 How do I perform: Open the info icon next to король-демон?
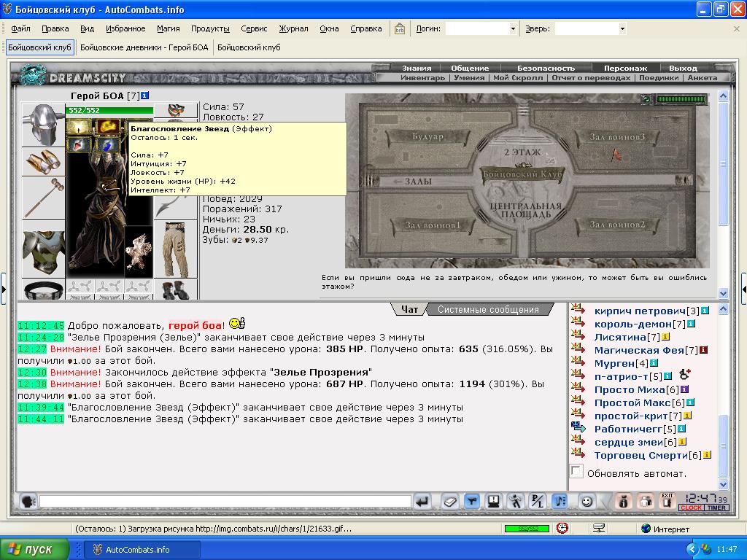691,324
